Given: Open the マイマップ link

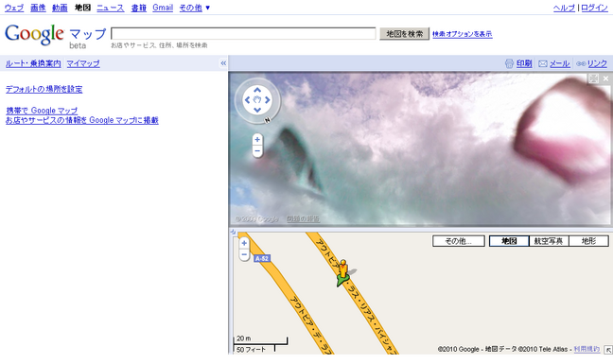Looking at the screenshot, I should click(x=83, y=63).
